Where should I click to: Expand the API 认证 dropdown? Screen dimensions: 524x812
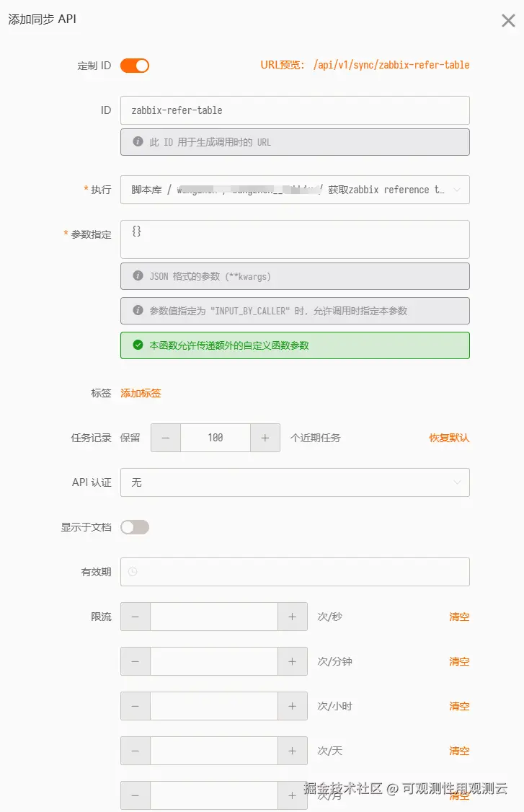tap(295, 482)
